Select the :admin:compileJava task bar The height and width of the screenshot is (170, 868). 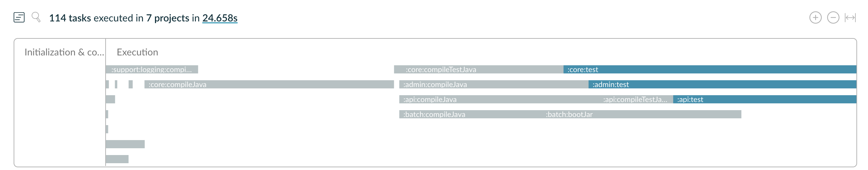(x=494, y=84)
